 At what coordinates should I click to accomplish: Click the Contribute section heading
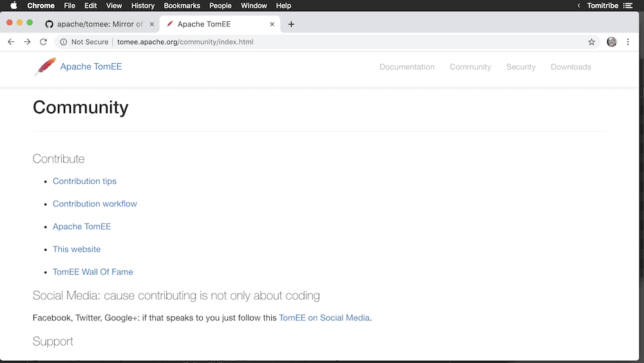click(59, 159)
